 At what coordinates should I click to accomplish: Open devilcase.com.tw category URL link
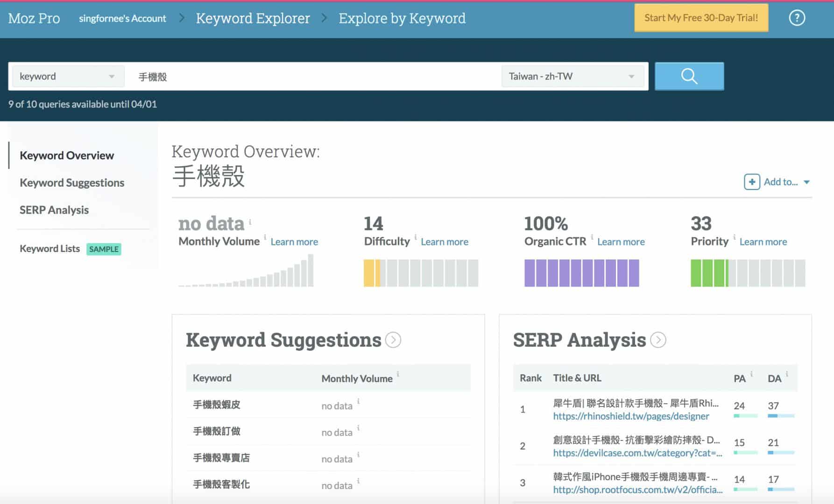click(x=637, y=453)
